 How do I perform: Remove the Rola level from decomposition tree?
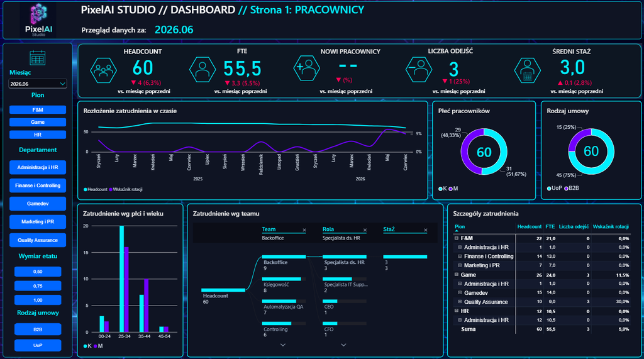point(365,230)
